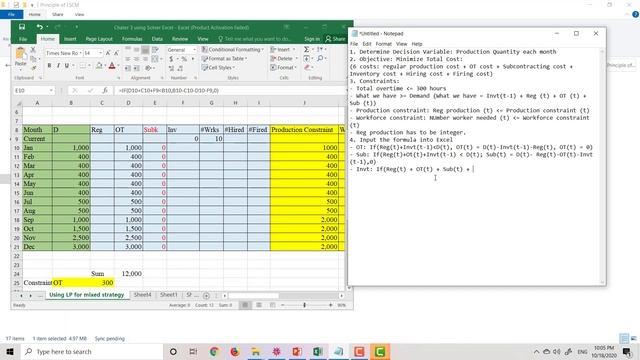Click the Undo arrow in Excel
The height and width of the screenshot is (360, 640).
click(40, 27)
